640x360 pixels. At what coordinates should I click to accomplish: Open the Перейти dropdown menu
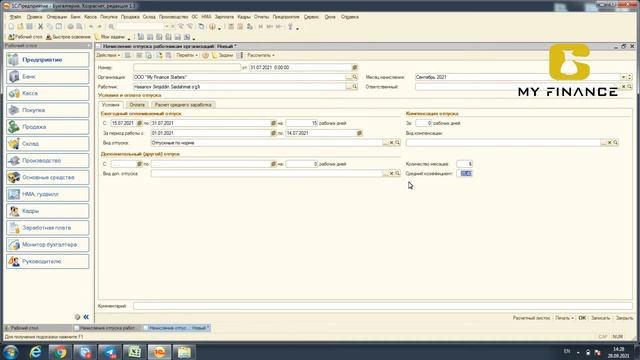pos(187,55)
